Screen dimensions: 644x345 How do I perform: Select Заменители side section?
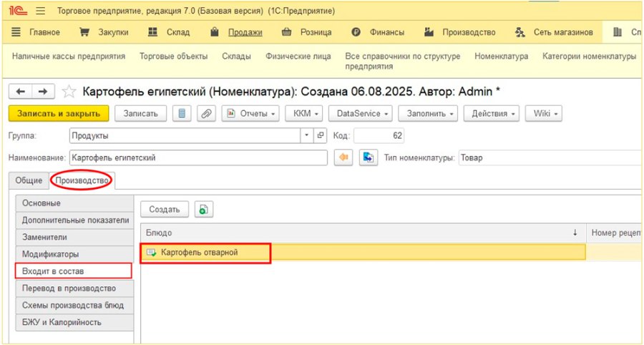(74, 238)
